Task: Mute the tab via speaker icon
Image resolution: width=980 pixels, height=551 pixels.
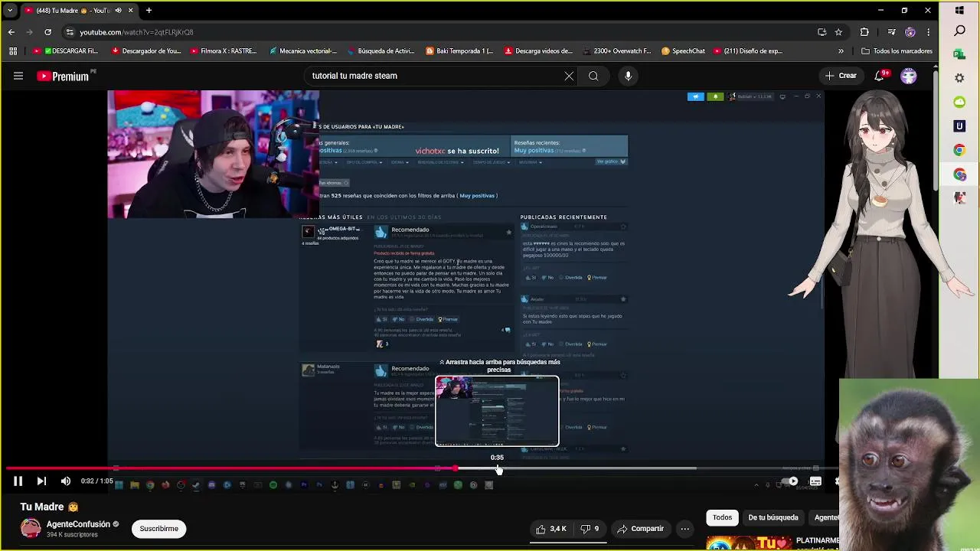Action: (x=118, y=11)
